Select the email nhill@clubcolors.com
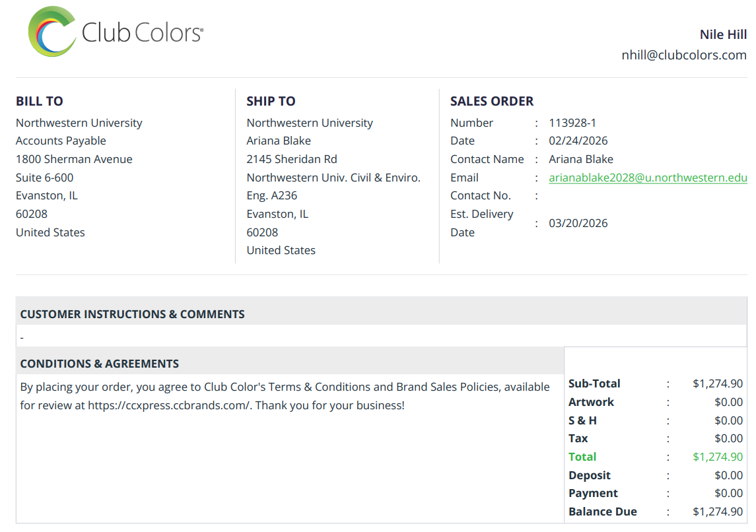Viewport: 756px width, 532px height. [683, 55]
